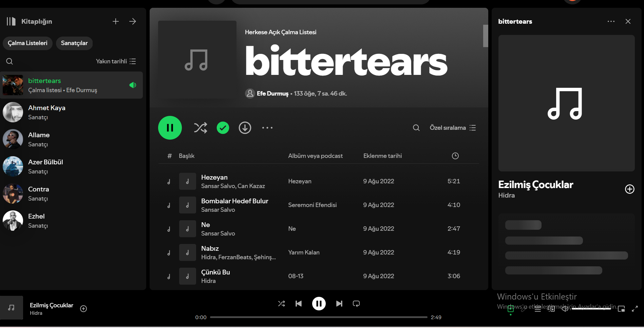Open Ezilmiş Çocuklar title in side panel
This screenshot has height=328, width=644.
pyautogui.click(x=536, y=185)
